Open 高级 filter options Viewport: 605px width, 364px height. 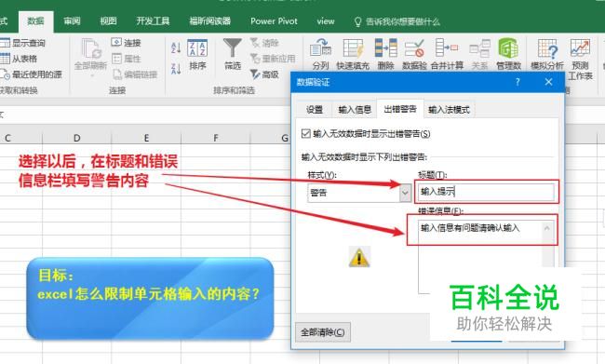(264, 74)
